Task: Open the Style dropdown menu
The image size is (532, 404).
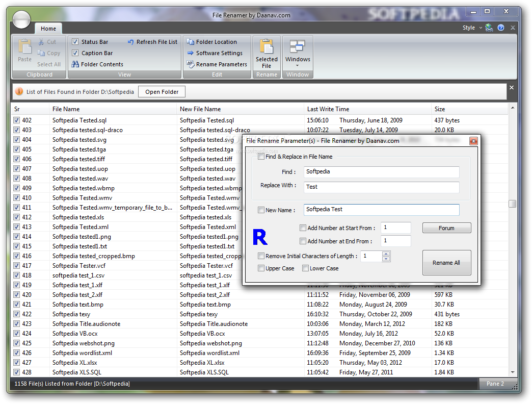Action: [472, 28]
